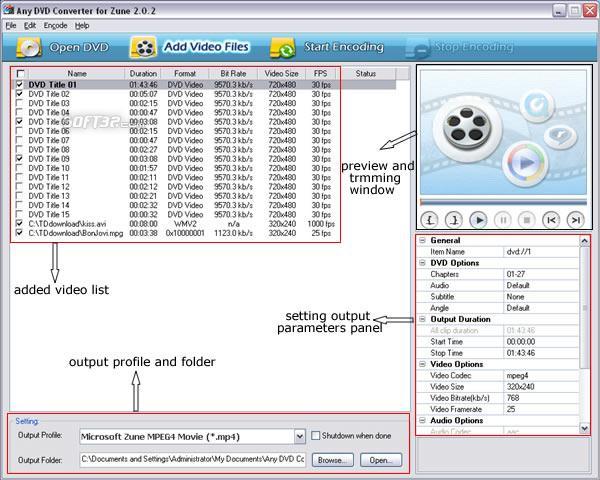Jump to previous frame/start in preview

[x=551, y=220]
